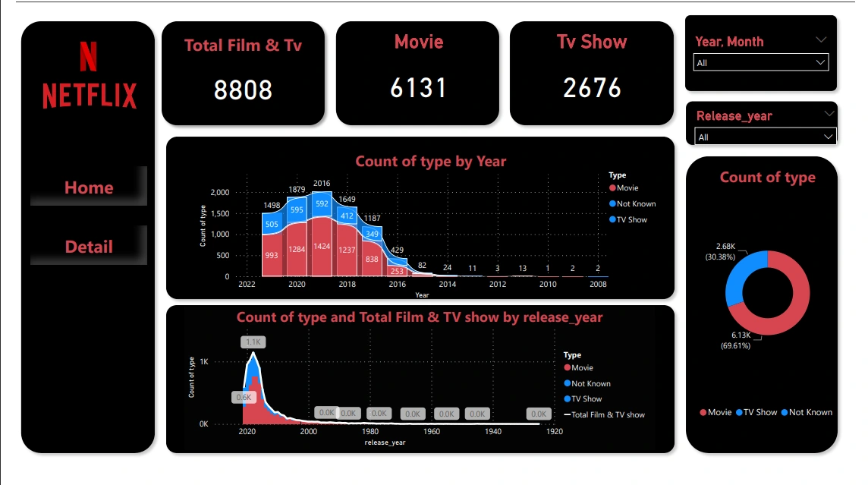Click the 505 TV show bar value
The image size is (868, 485).
[x=272, y=224]
